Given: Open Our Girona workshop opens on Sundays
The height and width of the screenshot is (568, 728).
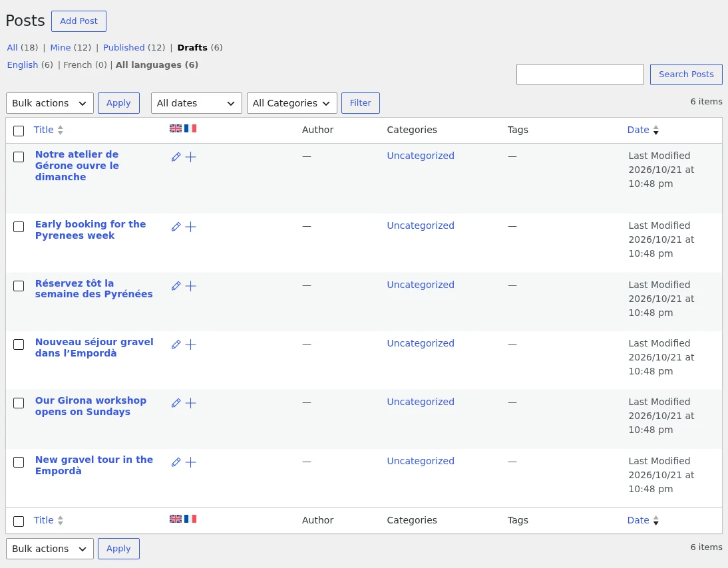Looking at the screenshot, I should point(91,406).
